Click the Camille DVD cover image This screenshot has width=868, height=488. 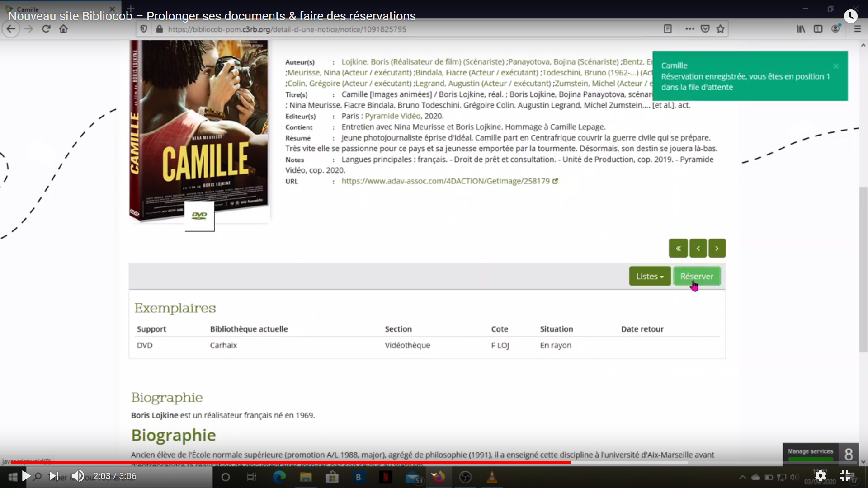coord(199,130)
